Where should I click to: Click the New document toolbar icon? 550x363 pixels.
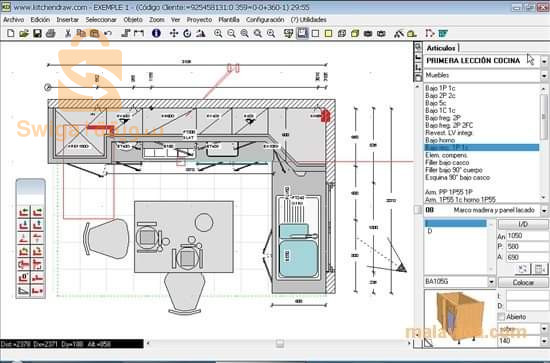pyautogui.click(x=11, y=33)
